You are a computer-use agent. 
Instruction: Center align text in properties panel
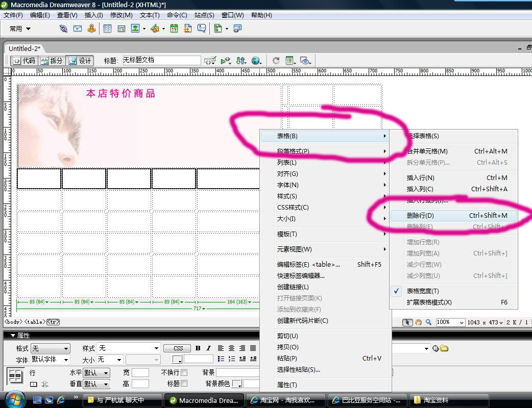(231, 348)
